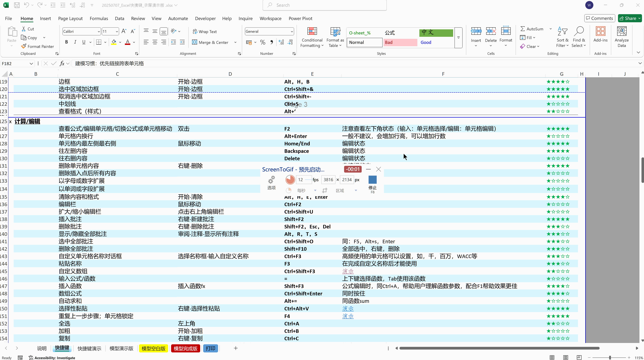
Task: Select the 快捷键演示 sheet tab
Action: tap(89, 348)
